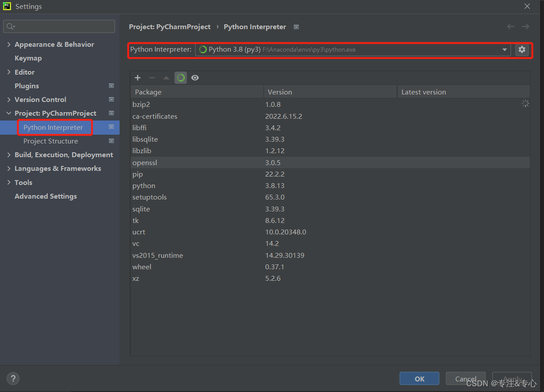Click project-level icon beside Project: PyCharmProject
The width and height of the screenshot is (544, 392).
[111, 113]
